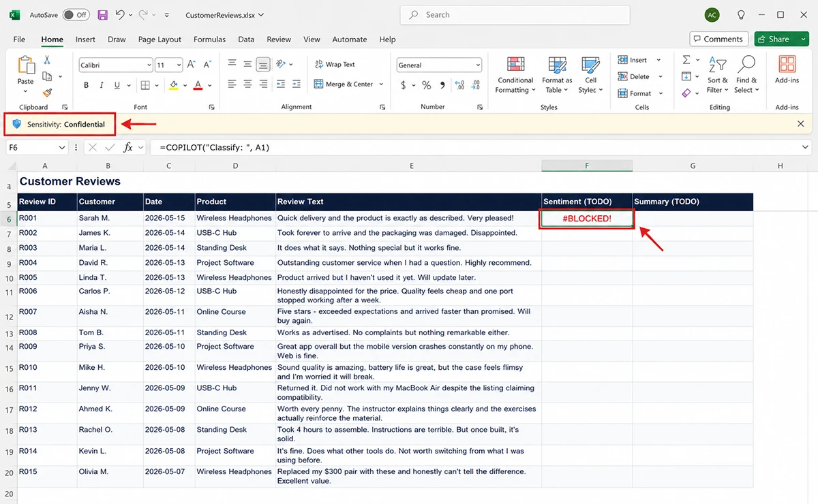Click the Save floppy disk icon
Image resolution: width=818 pixels, height=504 pixels.
102,14
